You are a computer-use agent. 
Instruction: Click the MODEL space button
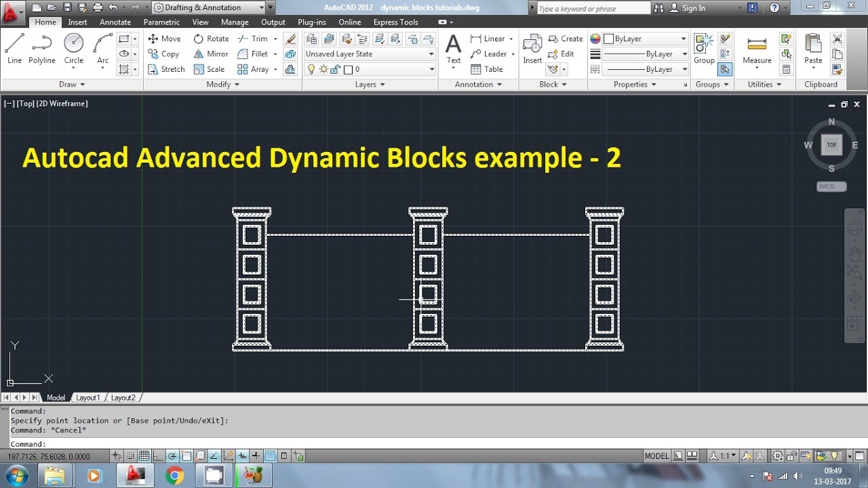(x=656, y=455)
